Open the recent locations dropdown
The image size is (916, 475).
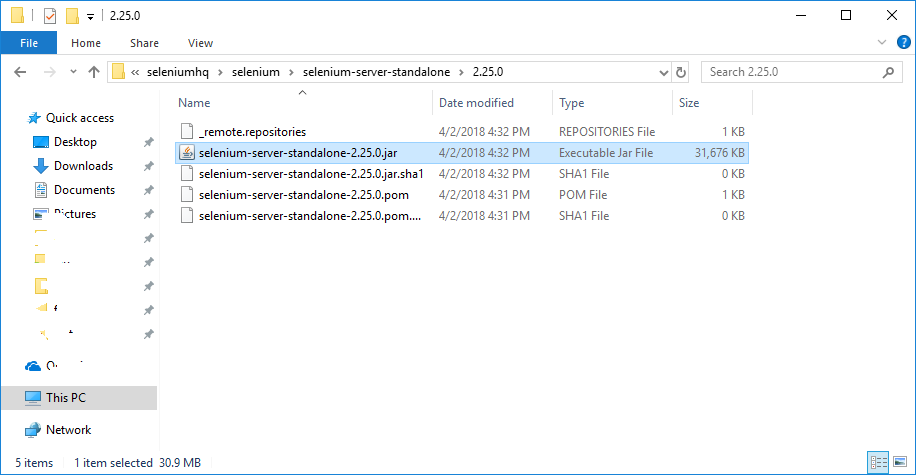(x=73, y=72)
